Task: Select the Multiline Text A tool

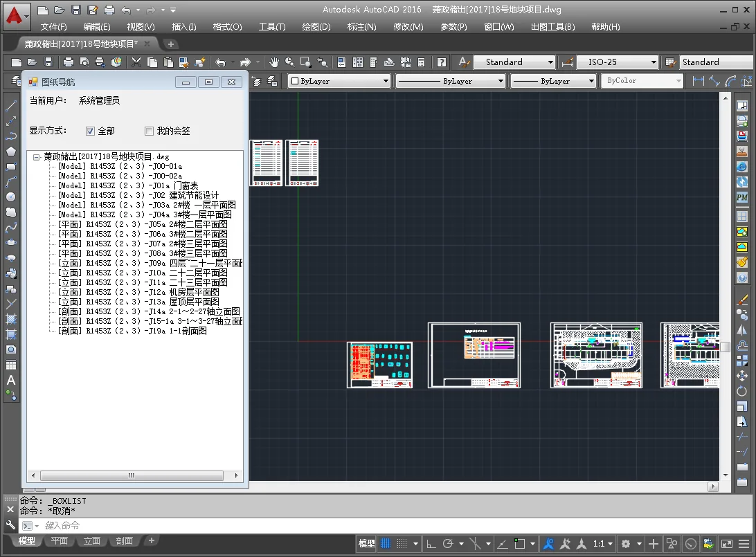Action: [x=11, y=380]
